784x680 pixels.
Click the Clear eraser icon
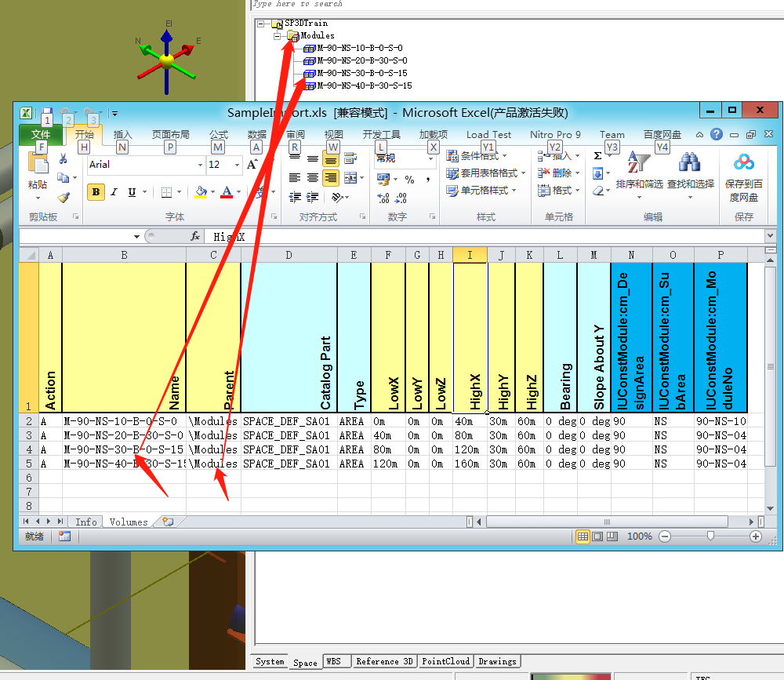597,191
